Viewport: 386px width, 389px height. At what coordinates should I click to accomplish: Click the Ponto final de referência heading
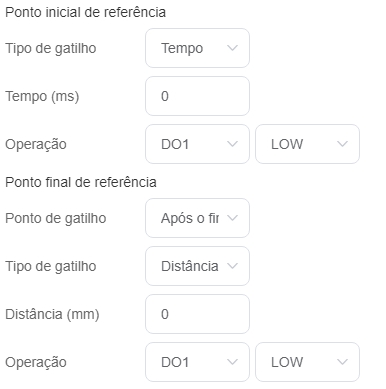tap(81, 182)
